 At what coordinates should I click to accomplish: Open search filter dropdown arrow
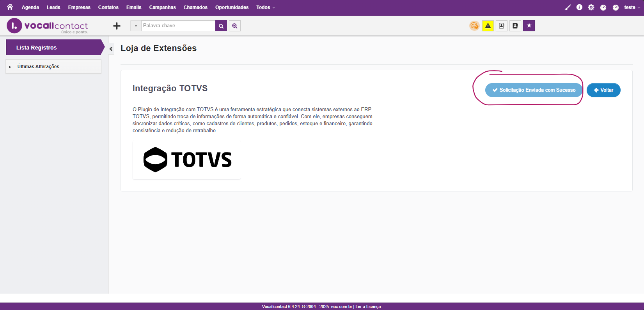tap(136, 26)
